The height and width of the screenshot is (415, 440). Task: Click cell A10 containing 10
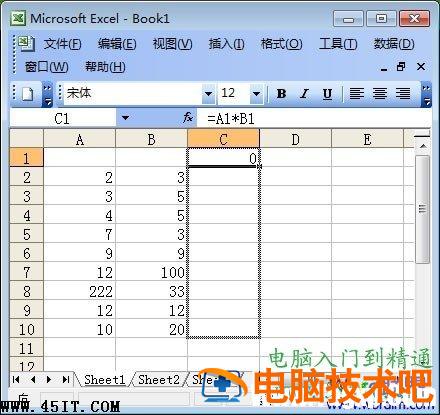(80, 329)
